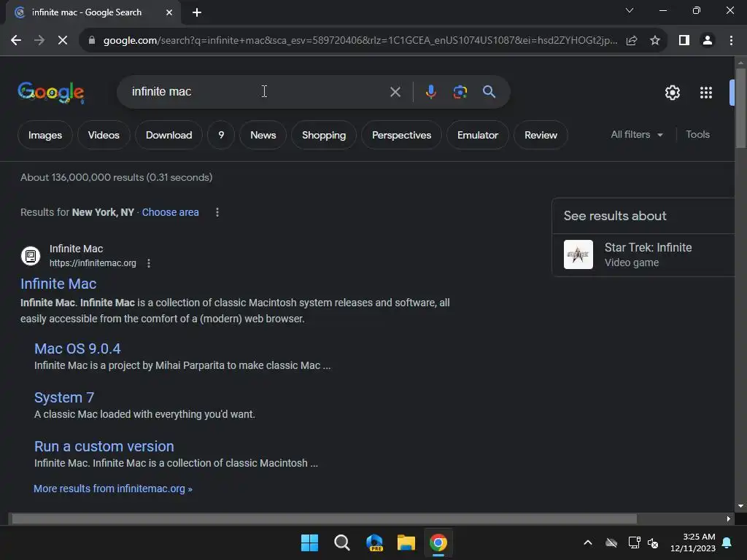Open the Chrome side panel

(684, 41)
